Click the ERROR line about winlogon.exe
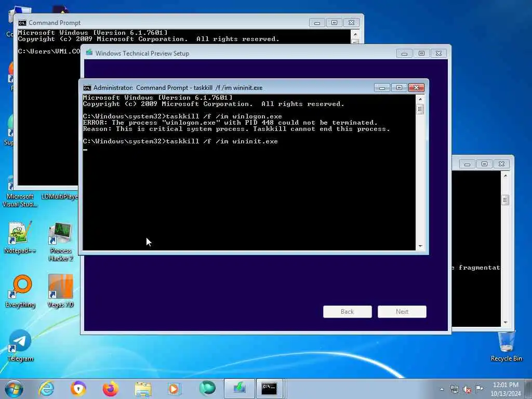 click(x=230, y=123)
